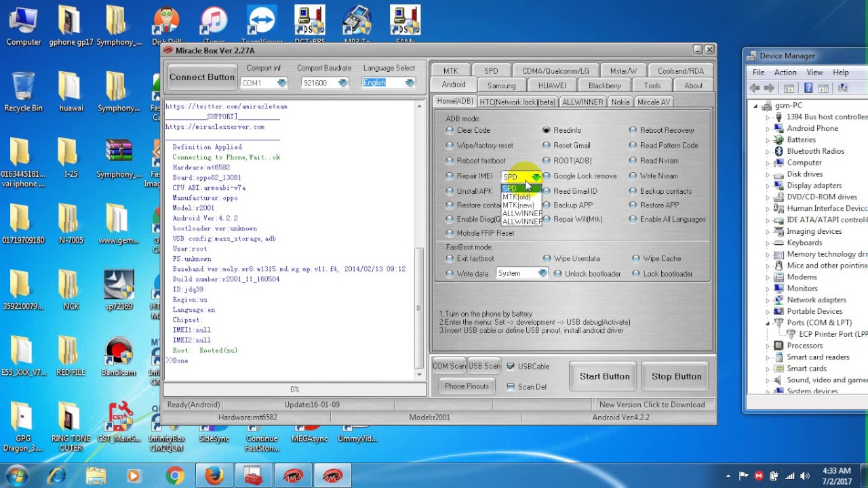This screenshot has height=488, width=868.
Task: Click show/hide console tree icon
Action: [789, 88]
